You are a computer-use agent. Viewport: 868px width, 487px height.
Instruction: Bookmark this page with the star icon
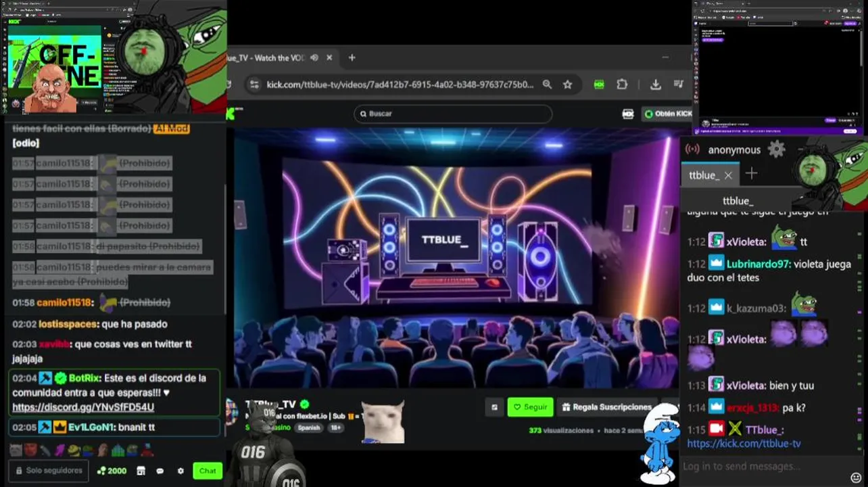click(x=568, y=85)
